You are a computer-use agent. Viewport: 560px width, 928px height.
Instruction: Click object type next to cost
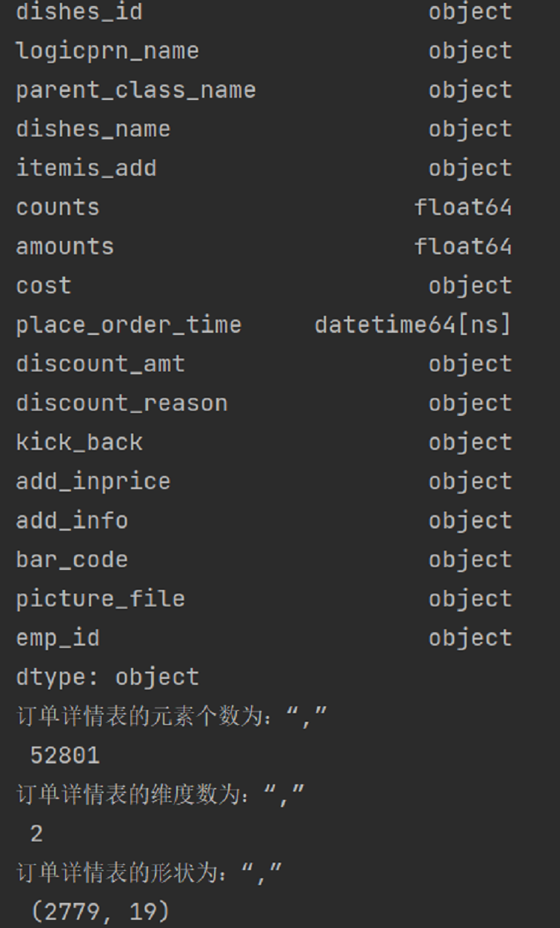click(x=470, y=286)
